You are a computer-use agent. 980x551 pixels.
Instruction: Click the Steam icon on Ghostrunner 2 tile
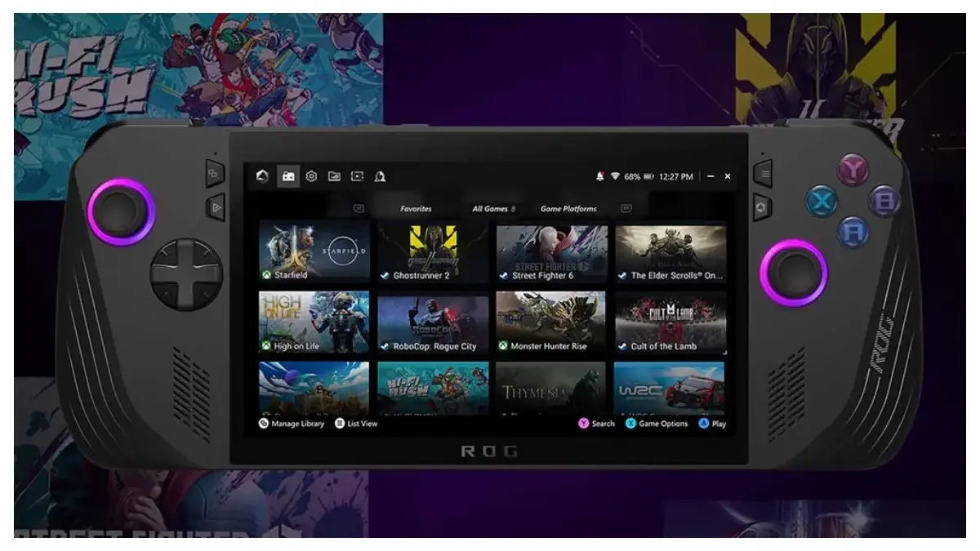pos(385,276)
